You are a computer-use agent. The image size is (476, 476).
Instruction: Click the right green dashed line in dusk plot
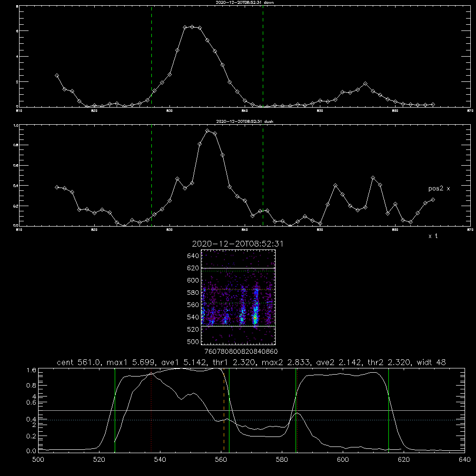[263, 176]
